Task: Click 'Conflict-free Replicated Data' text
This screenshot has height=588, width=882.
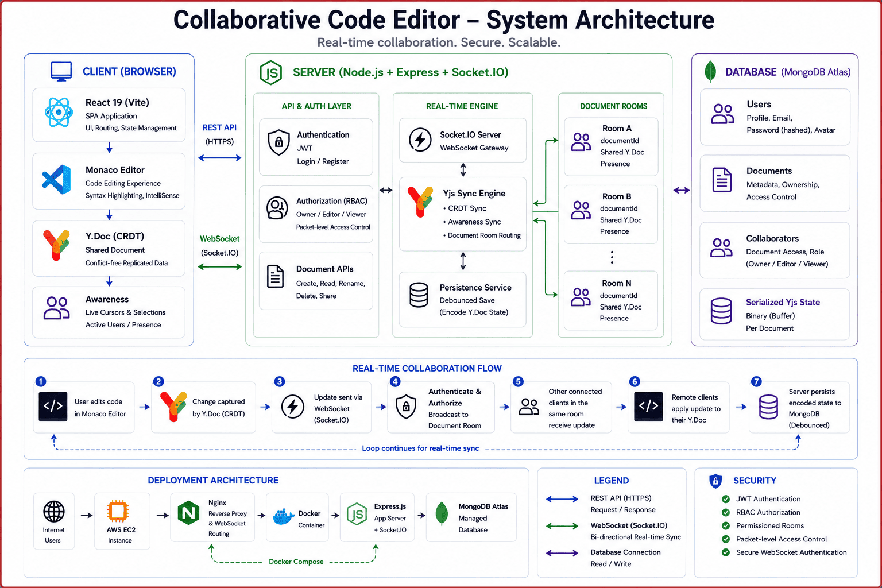Action: (x=127, y=263)
